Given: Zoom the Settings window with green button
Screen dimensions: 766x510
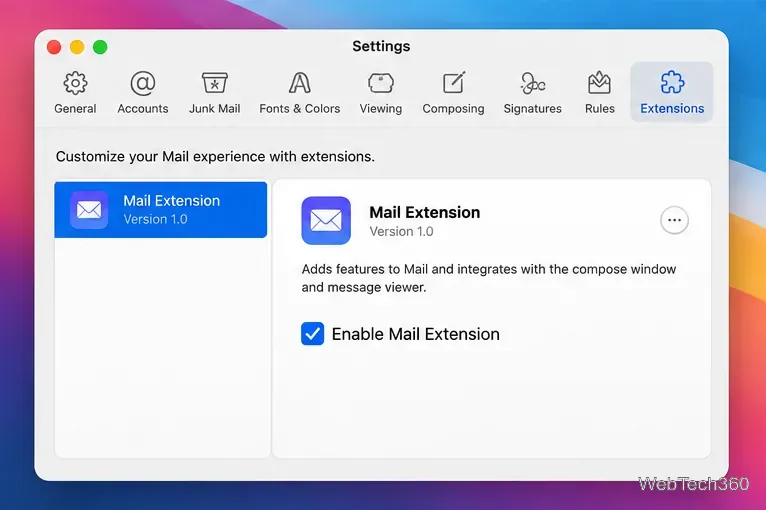Looking at the screenshot, I should 100,47.
